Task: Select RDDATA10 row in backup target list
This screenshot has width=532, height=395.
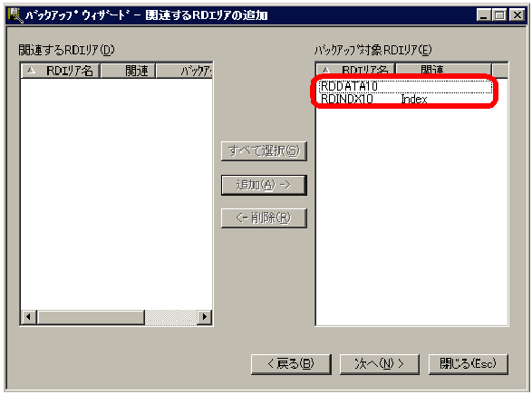Action: (405, 86)
